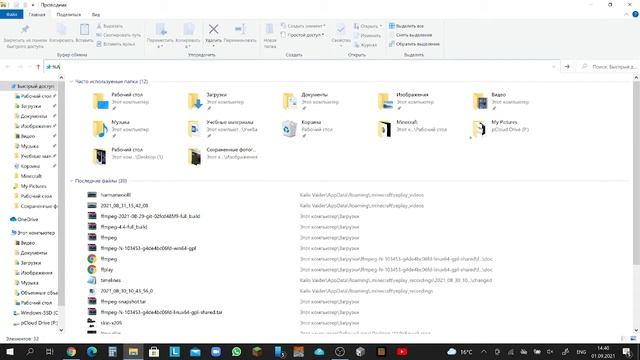Click Изменить in Открыть group

[367, 36]
